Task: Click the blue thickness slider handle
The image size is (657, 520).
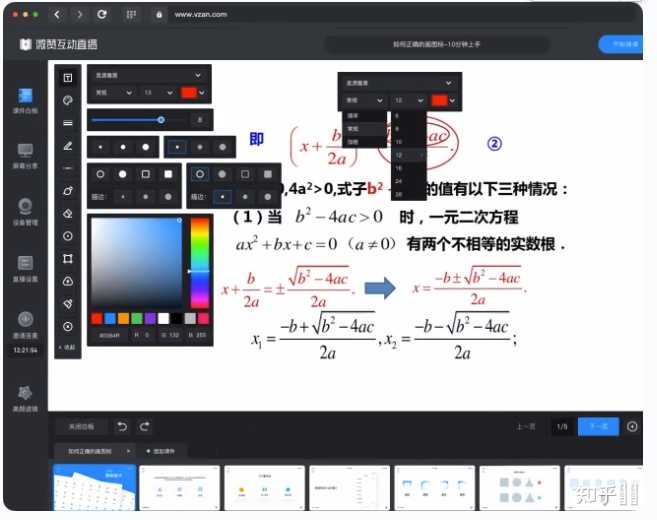Action: pos(161,120)
